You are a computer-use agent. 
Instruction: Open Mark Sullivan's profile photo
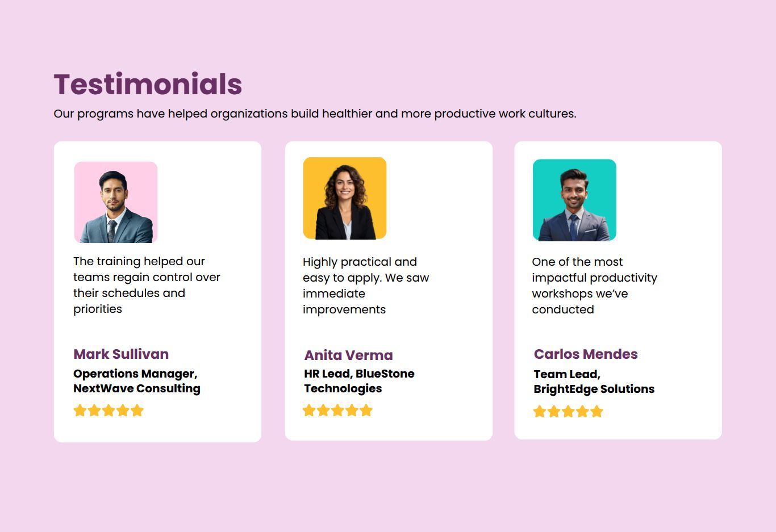[116, 203]
